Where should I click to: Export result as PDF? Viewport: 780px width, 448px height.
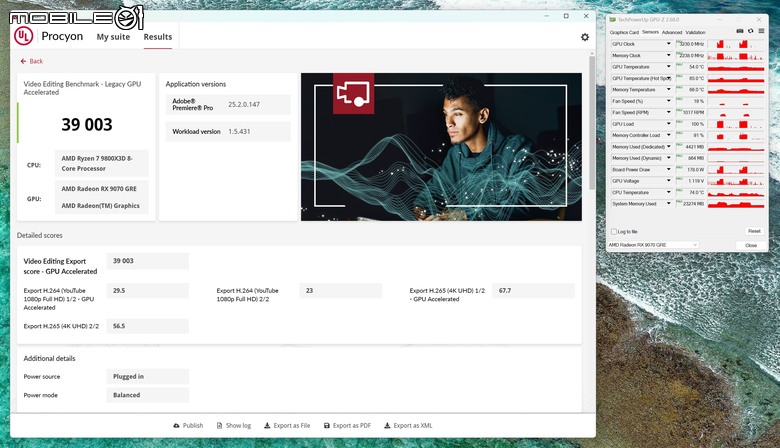click(347, 426)
